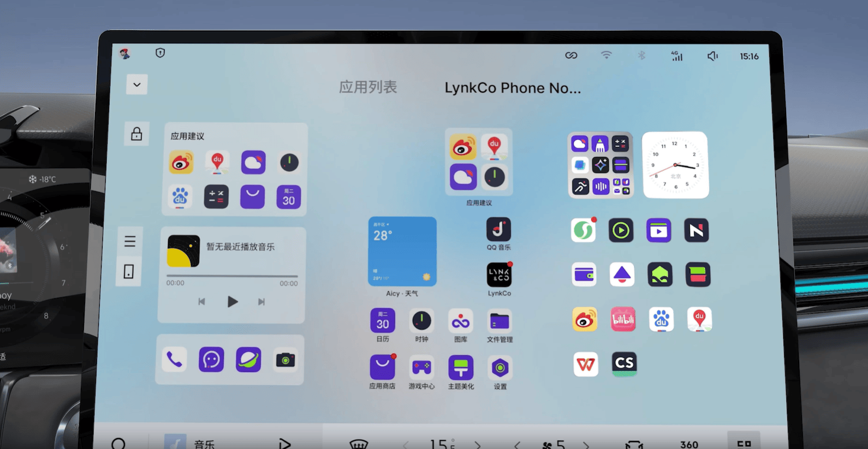868x449 pixels.
Task: Launch the LynkCo app
Action: tap(499, 275)
